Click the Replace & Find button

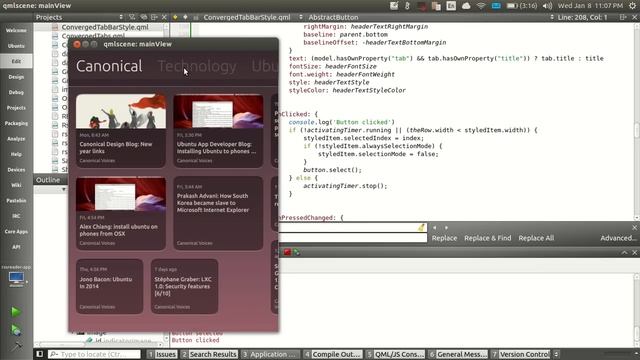[487, 238]
